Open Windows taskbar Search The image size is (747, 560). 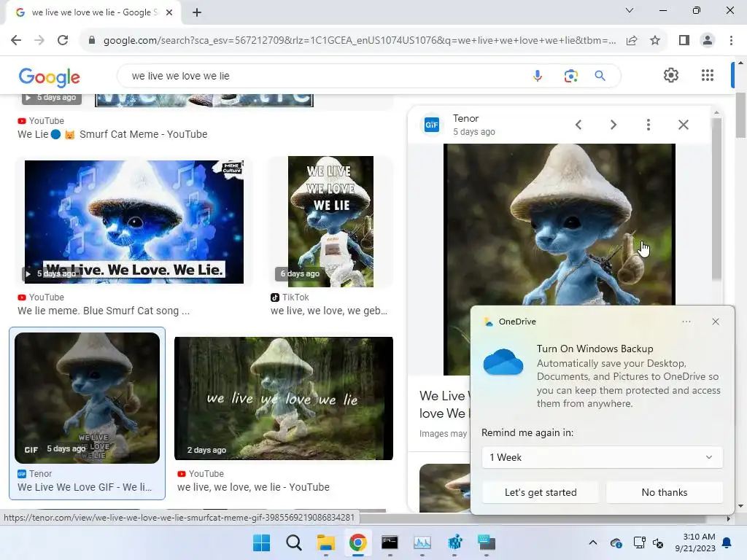tap(293, 542)
